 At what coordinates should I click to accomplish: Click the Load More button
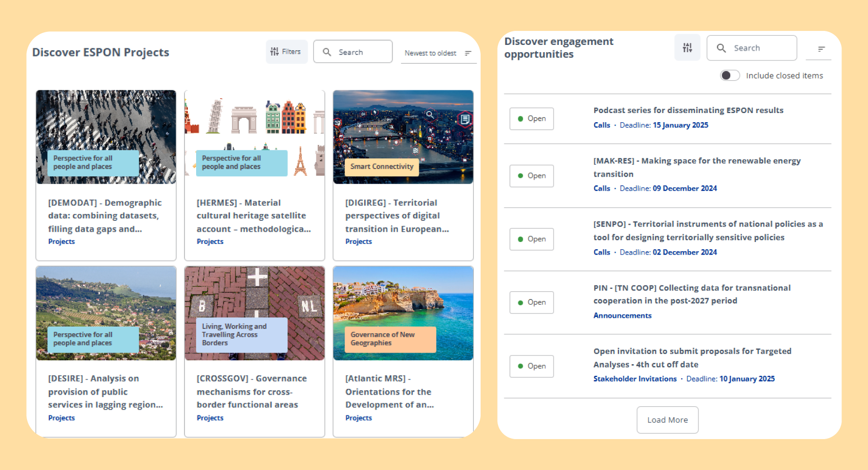pyautogui.click(x=667, y=420)
